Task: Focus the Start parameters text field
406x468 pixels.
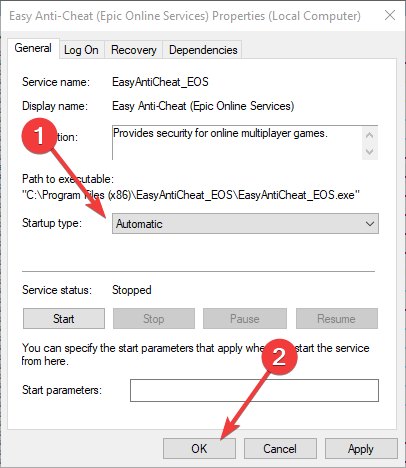Action: (254, 390)
